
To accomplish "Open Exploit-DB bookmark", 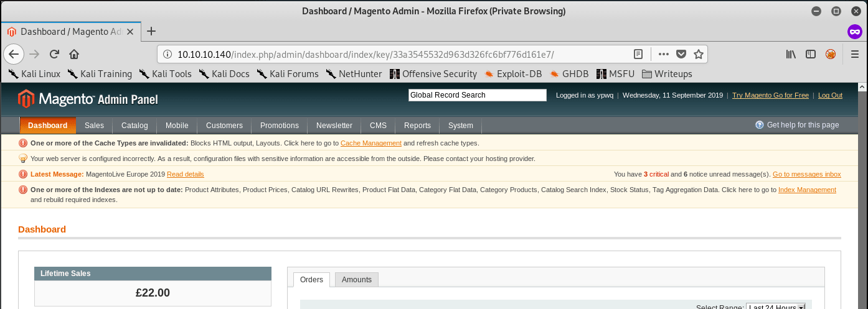I will [x=513, y=74].
